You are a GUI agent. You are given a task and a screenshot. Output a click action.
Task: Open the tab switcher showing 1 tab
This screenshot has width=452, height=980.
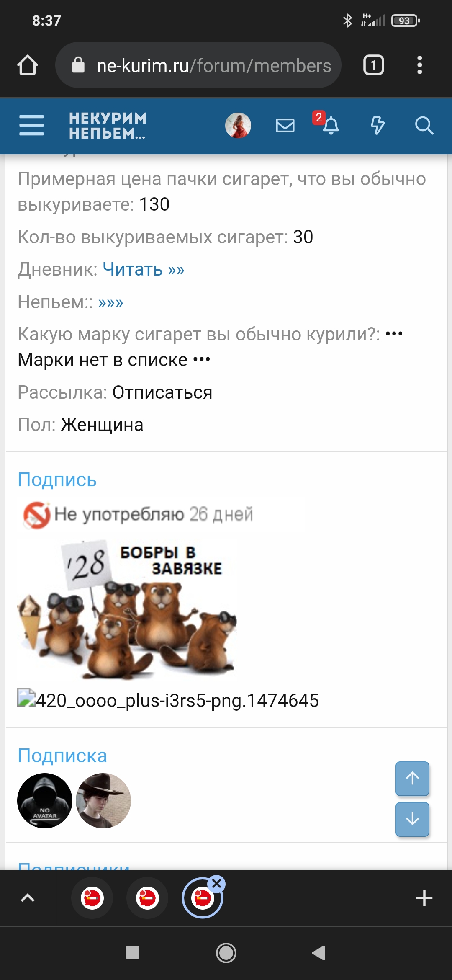373,65
